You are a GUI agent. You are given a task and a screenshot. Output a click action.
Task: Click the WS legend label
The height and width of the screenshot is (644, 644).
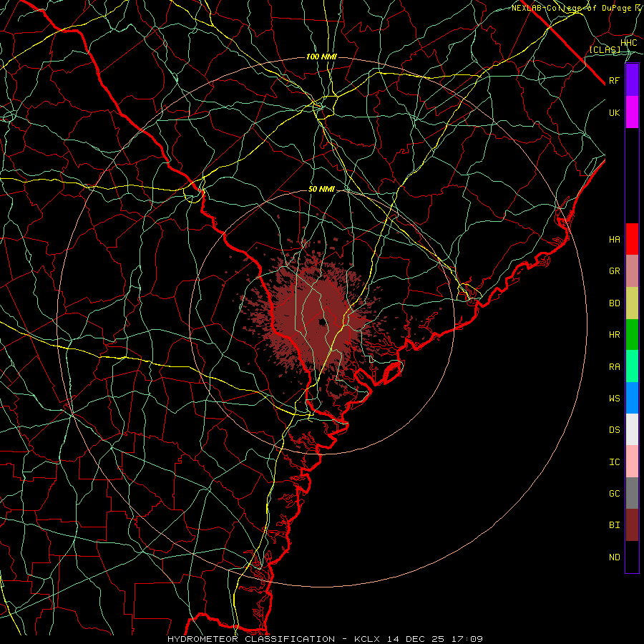614,399
